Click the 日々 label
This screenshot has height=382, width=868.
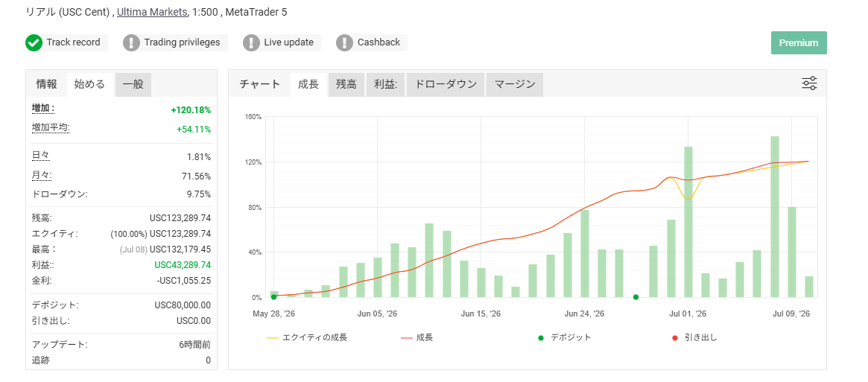point(41,156)
